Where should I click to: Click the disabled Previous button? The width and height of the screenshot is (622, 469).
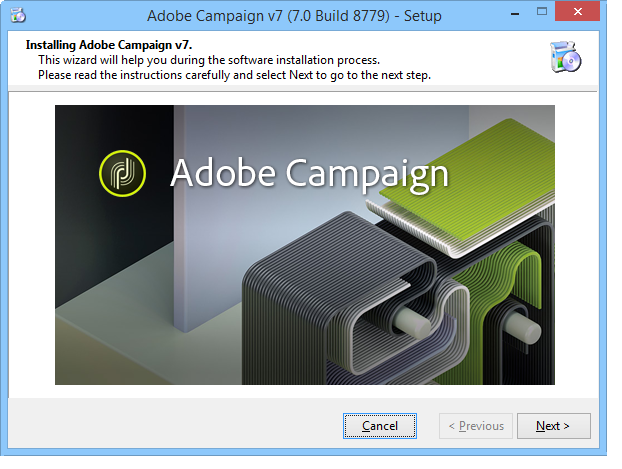click(x=476, y=426)
